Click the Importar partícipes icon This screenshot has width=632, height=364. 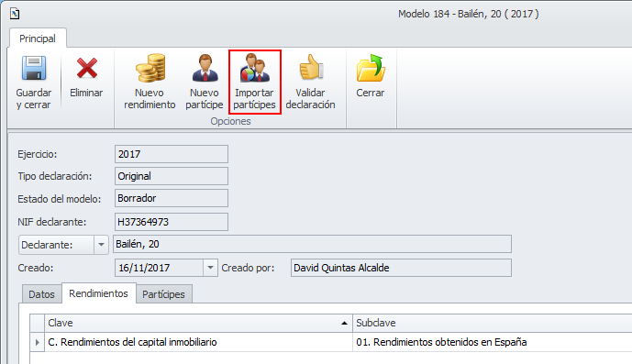pos(255,68)
